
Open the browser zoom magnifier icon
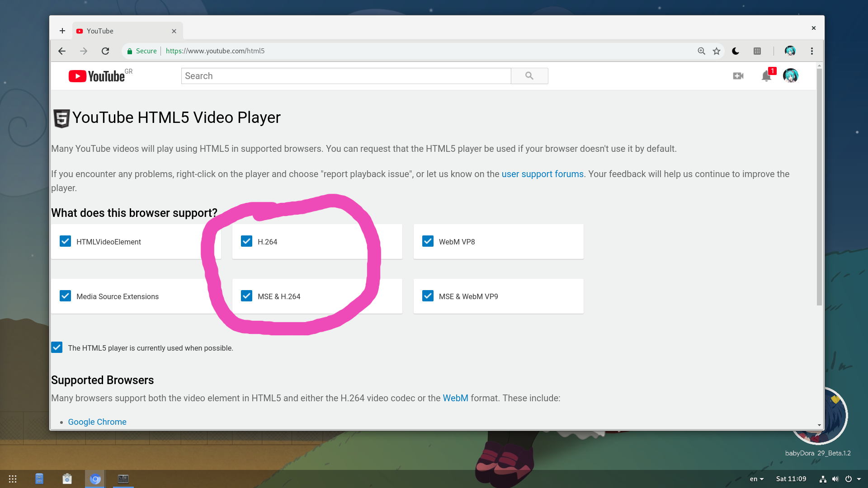701,51
